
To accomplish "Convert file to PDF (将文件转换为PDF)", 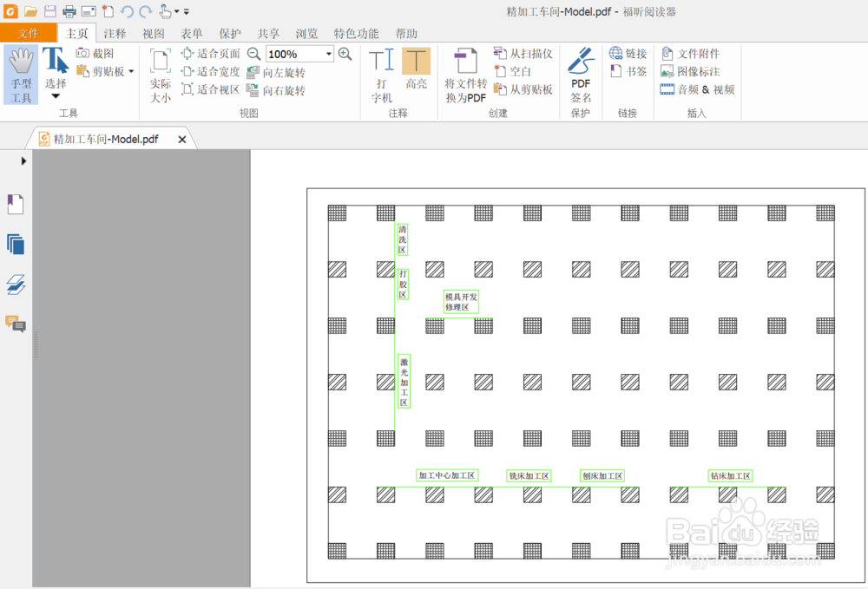I will [465, 75].
